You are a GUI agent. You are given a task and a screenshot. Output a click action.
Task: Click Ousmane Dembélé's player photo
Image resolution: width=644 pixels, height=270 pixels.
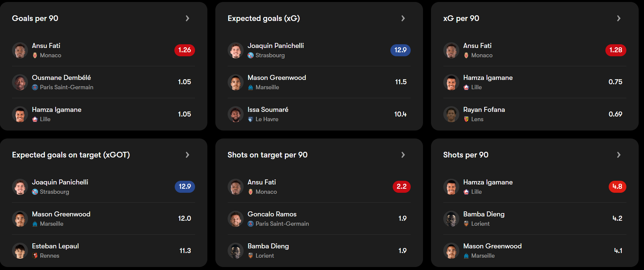click(x=20, y=82)
